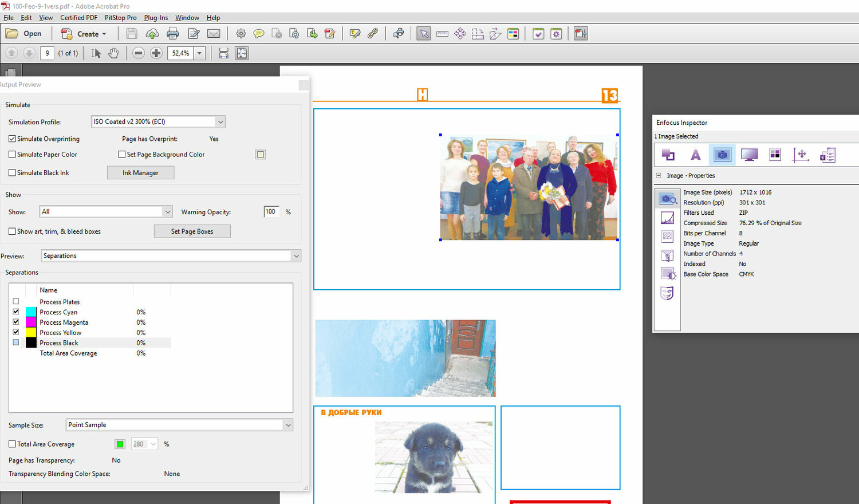Enable Show art, trim, & bleed boxes
Image resolution: width=859 pixels, height=504 pixels.
(x=12, y=231)
